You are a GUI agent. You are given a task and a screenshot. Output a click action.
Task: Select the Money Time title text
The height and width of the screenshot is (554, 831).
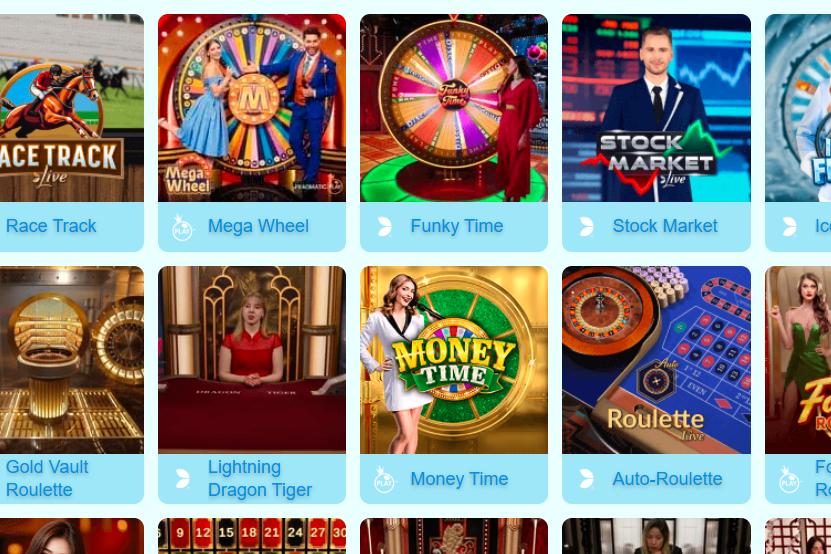tap(459, 479)
